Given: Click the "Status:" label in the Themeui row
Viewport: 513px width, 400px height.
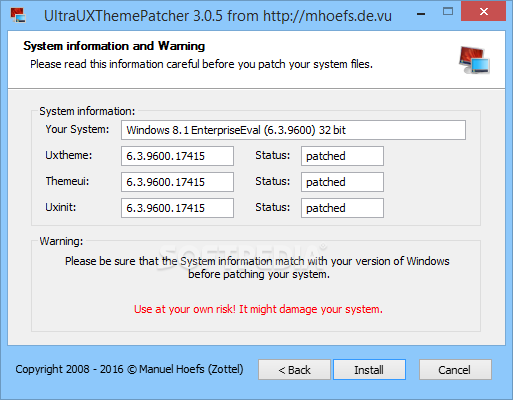Looking at the screenshot, I should tap(273, 181).
